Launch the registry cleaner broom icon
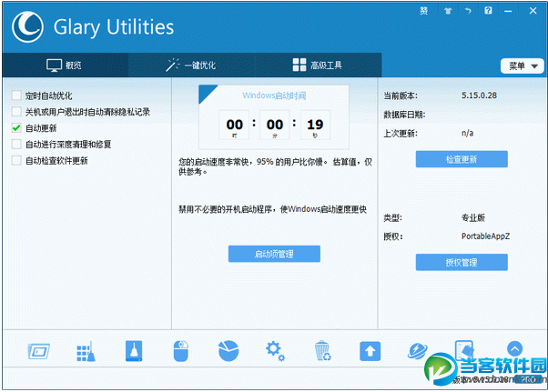548x392 pixels. click(86, 351)
